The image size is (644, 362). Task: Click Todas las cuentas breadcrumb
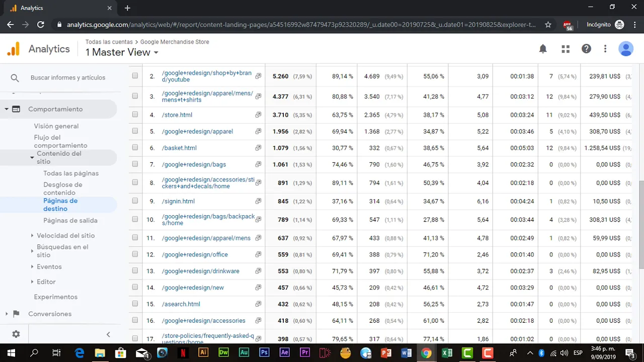click(109, 42)
